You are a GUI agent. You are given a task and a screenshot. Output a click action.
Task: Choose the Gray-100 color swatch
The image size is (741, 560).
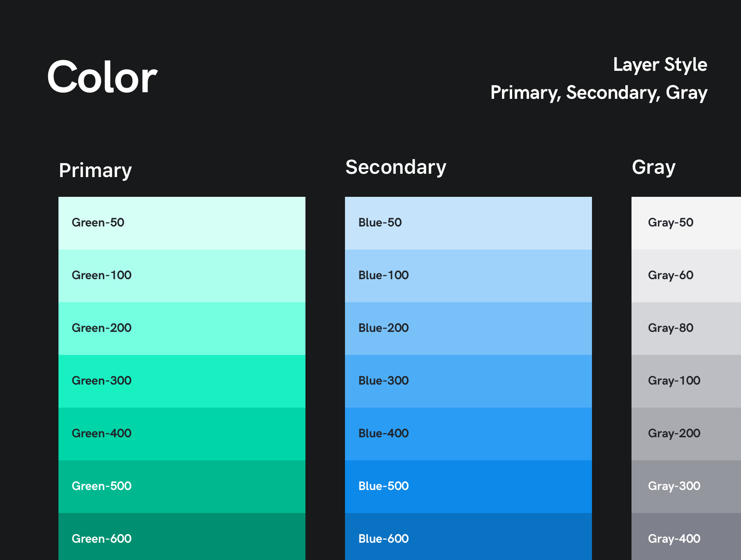tap(686, 381)
